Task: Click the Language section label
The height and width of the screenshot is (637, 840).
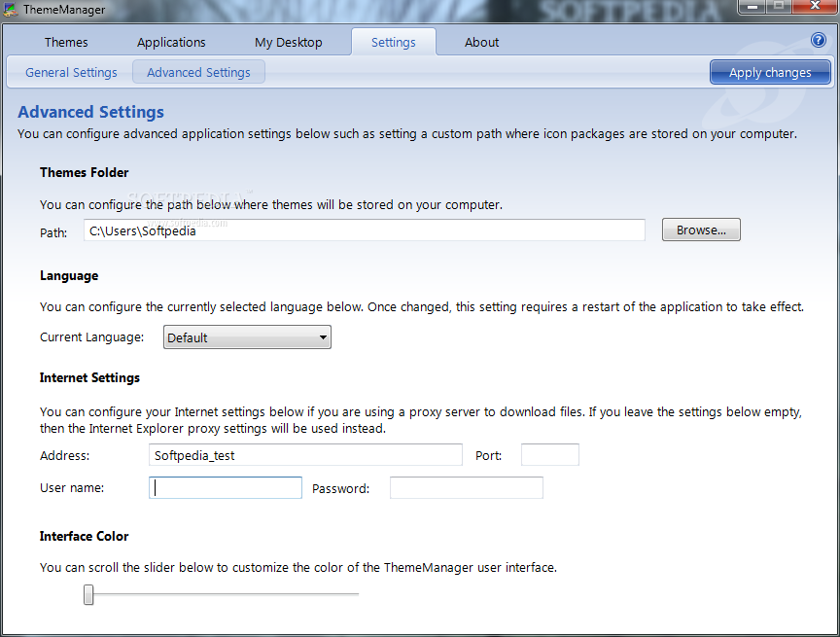Action: pyautogui.click(x=69, y=276)
